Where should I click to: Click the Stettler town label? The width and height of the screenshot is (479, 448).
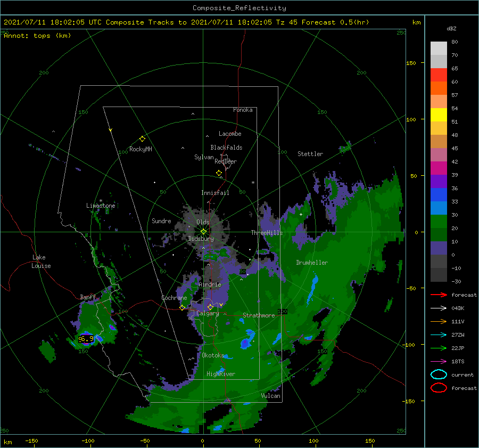coord(310,154)
